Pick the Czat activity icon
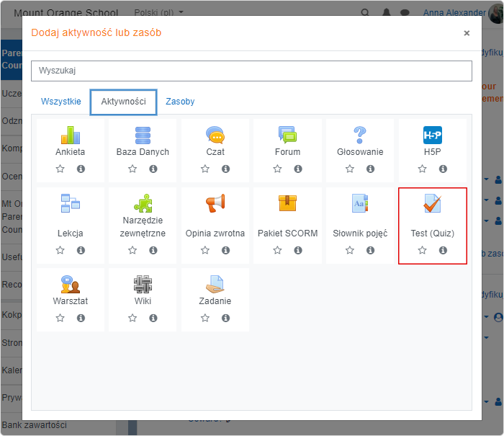Viewport: 504px width, 436px height. [215, 135]
